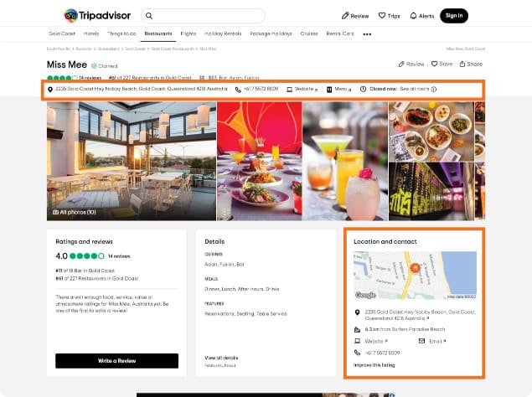Open the Things to do tab
Screen dimensions: 532x397
(x=121, y=34)
